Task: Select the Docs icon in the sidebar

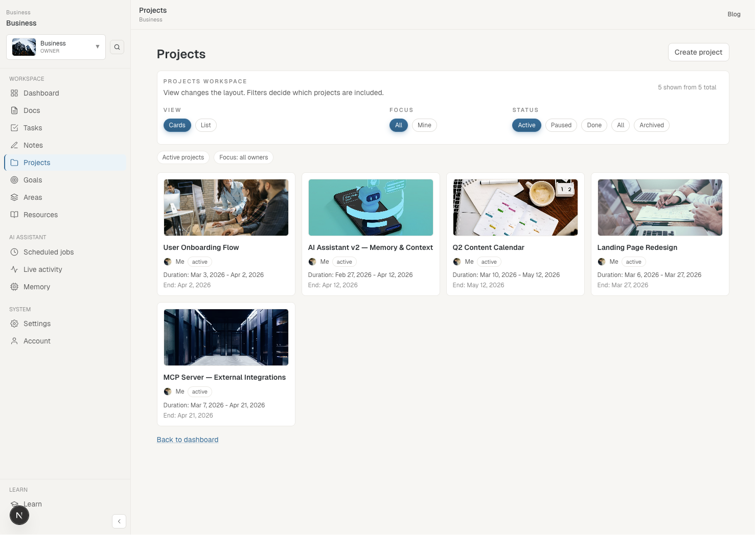Action: tap(15, 110)
